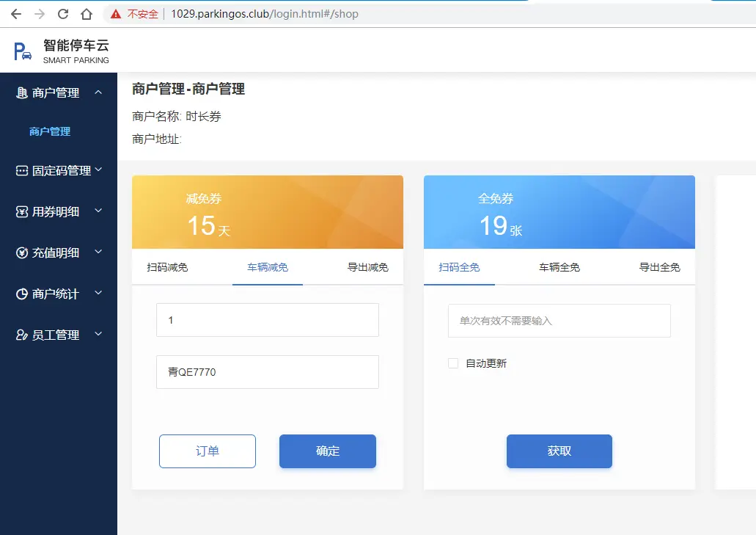Viewport: 756px width, 535px height.
Task: Collapse the 商户管理 menu chevron
Action: coord(98,92)
